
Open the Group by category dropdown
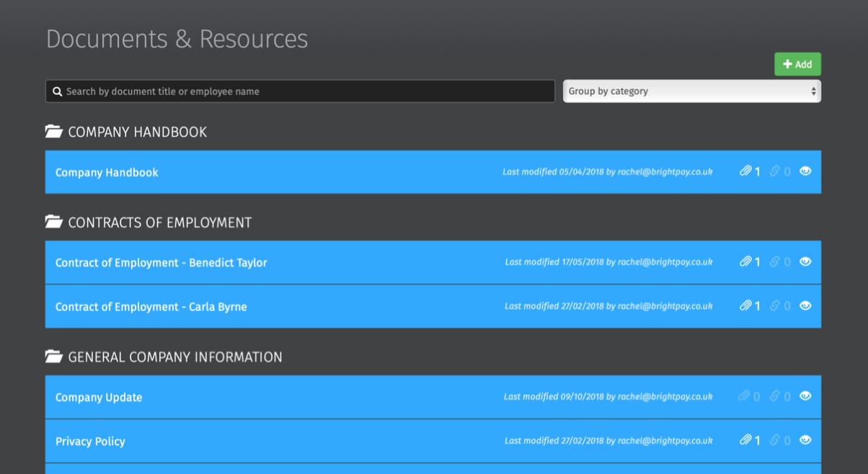tap(691, 91)
